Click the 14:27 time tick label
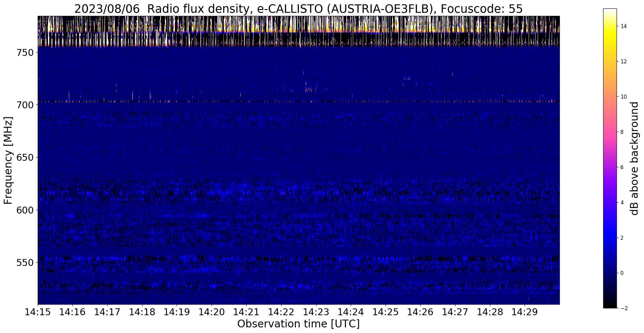This screenshot has height=333, width=644. (x=455, y=312)
